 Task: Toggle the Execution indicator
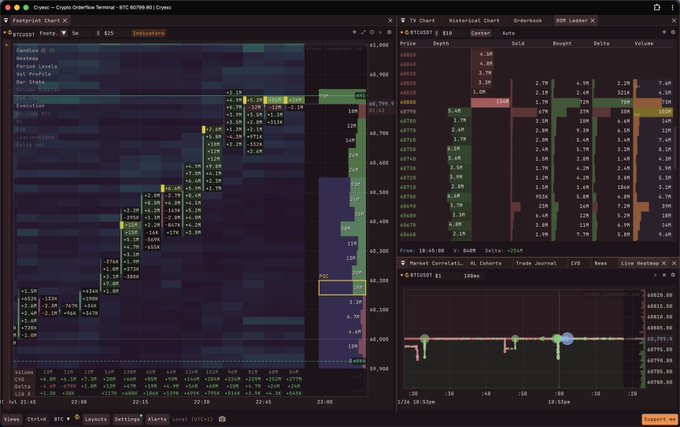coord(30,105)
